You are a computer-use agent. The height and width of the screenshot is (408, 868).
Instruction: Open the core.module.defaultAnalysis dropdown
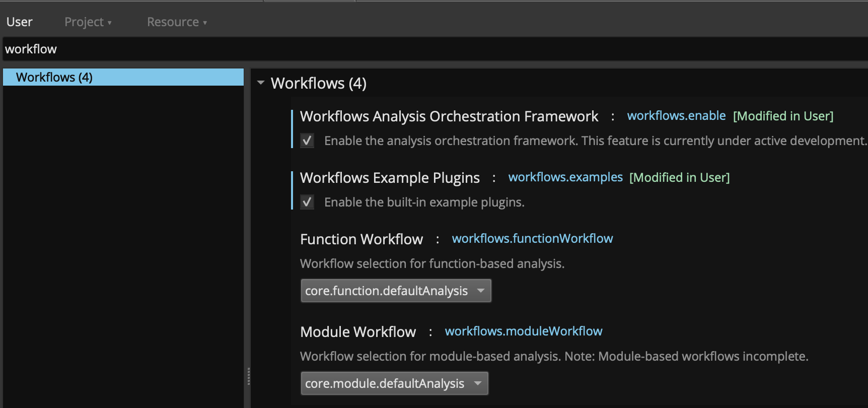click(394, 383)
